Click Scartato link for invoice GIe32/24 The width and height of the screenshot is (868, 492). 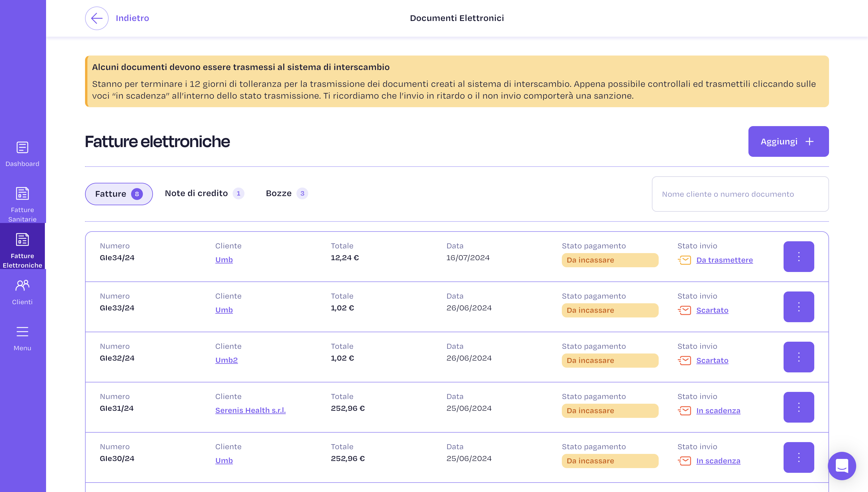pyautogui.click(x=712, y=361)
